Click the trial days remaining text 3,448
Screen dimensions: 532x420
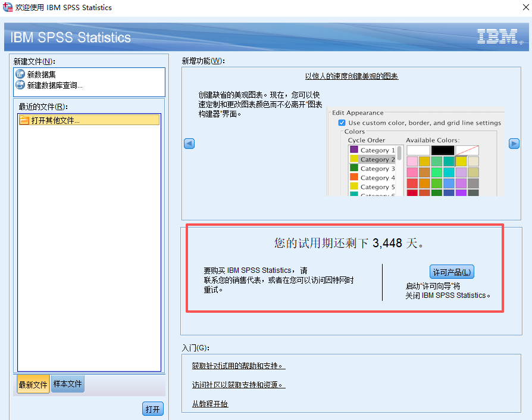[387, 243]
